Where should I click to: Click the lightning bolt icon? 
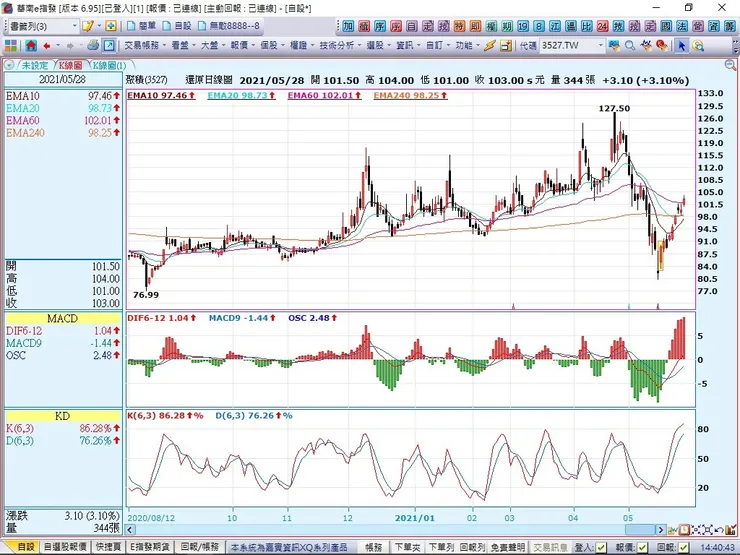click(x=489, y=45)
